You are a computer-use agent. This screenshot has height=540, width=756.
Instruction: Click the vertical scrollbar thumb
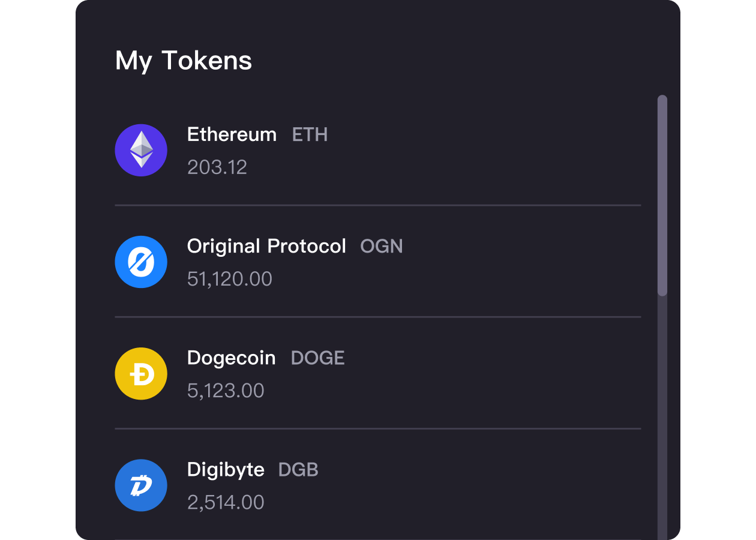662,196
